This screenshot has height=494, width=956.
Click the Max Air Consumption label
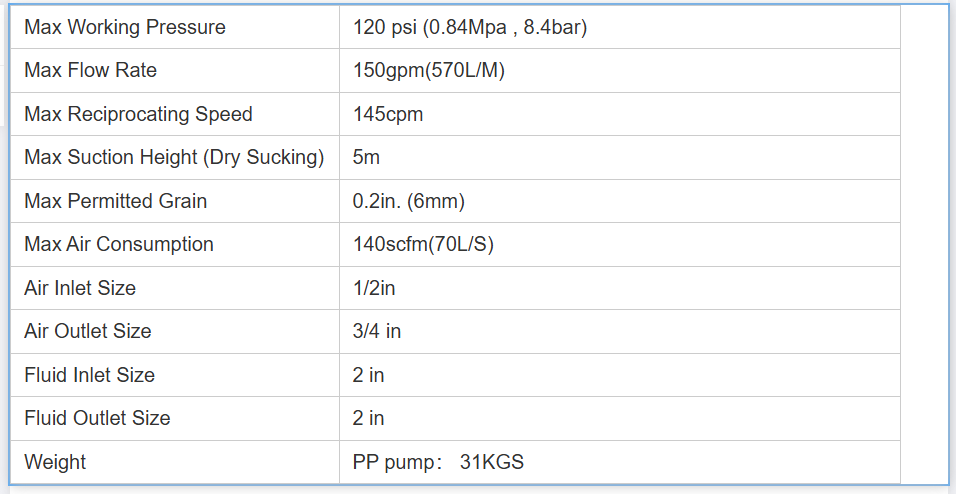(119, 244)
